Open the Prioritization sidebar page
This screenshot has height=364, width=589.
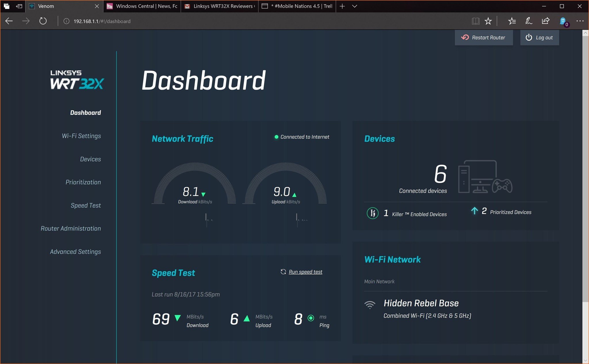(x=83, y=182)
